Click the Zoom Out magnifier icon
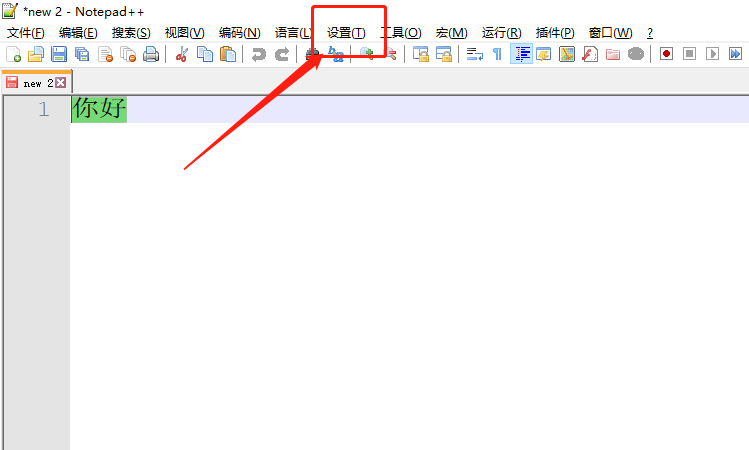Image resolution: width=749 pixels, height=450 pixels. [390, 54]
